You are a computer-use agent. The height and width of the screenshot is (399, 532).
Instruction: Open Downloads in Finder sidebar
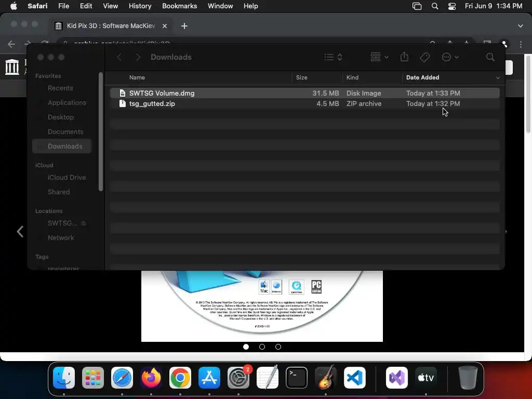click(x=62, y=146)
